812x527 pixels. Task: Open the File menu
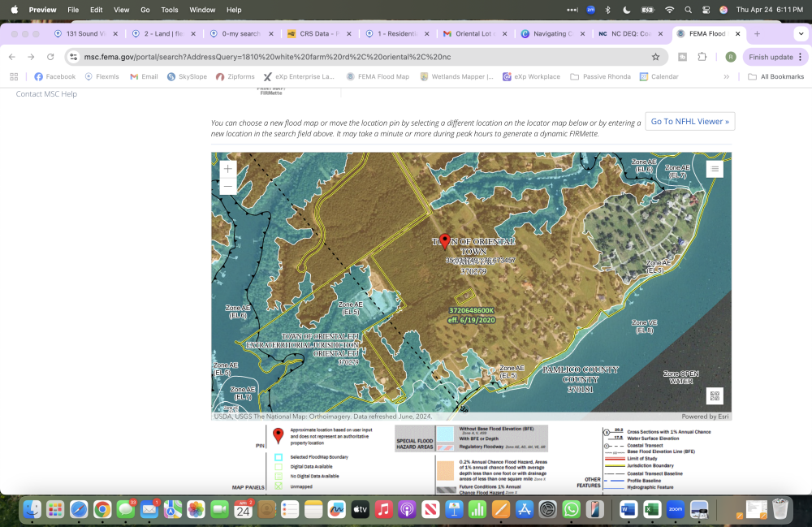pyautogui.click(x=73, y=10)
